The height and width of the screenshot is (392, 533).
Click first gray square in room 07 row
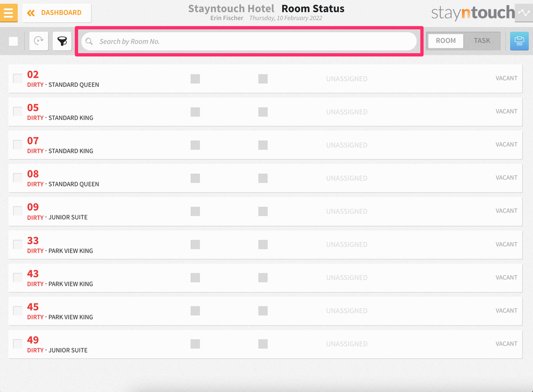195,145
